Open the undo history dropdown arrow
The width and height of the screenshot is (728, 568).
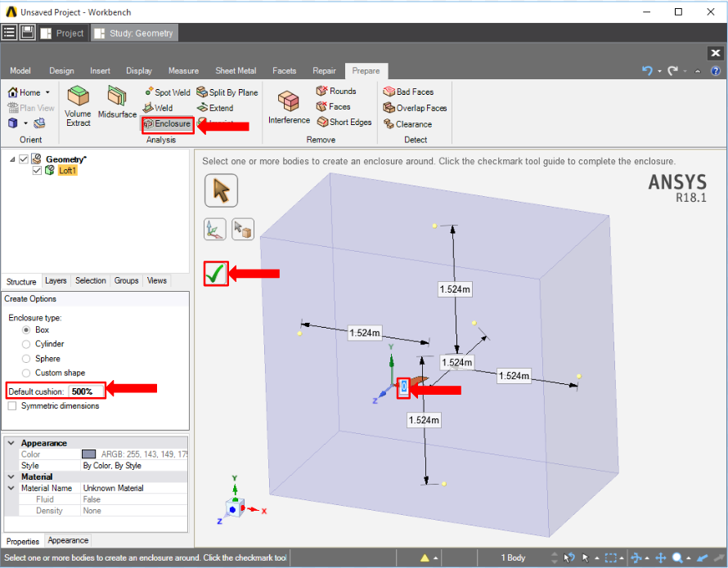pos(659,71)
